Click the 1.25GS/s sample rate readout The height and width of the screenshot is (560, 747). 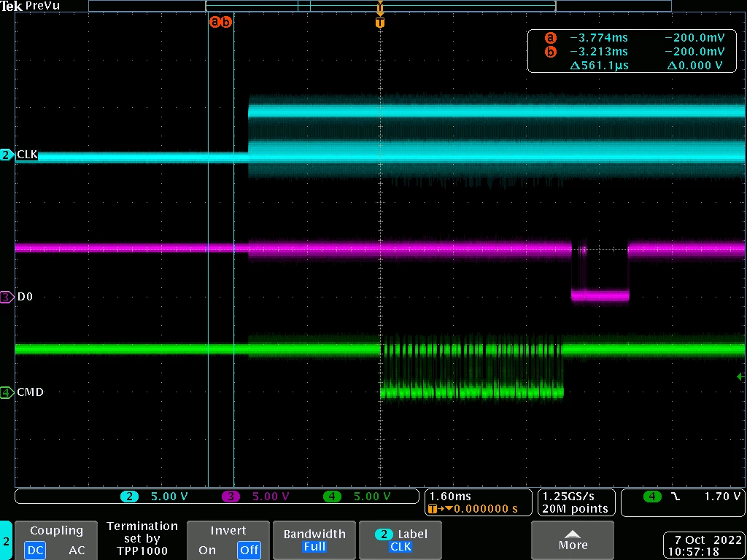[x=568, y=496]
